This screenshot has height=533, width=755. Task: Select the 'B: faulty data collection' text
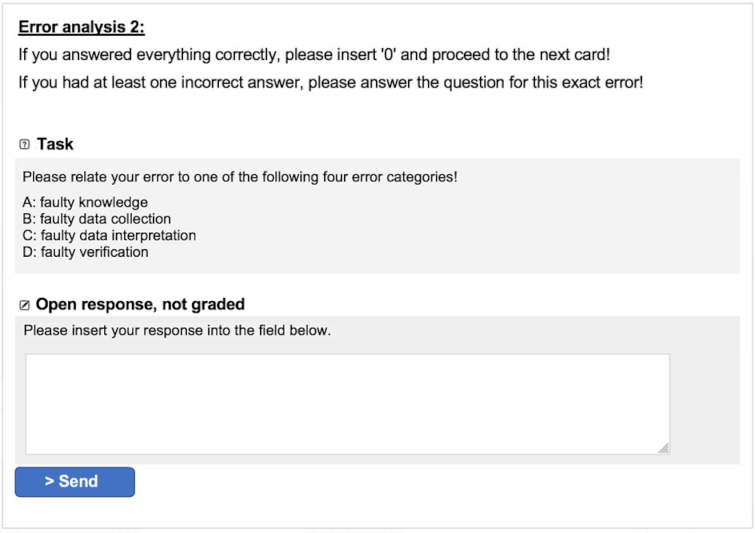pyautogui.click(x=96, y=219)
